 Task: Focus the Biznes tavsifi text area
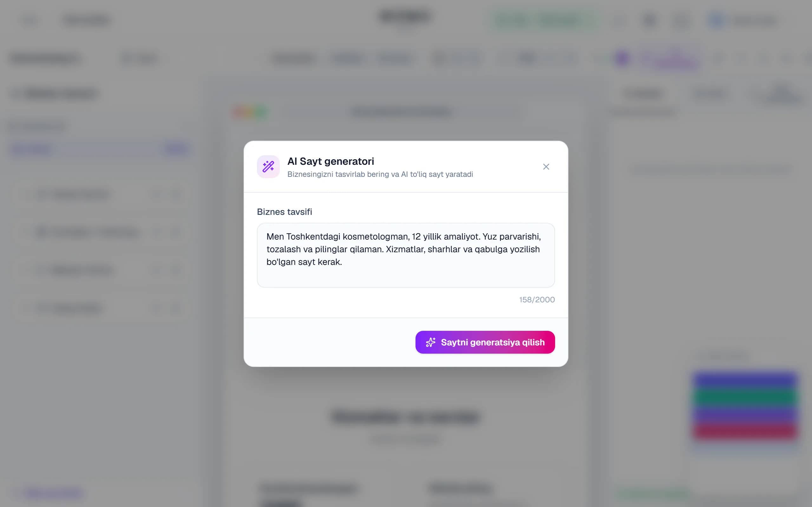click(x=406, y=255)
